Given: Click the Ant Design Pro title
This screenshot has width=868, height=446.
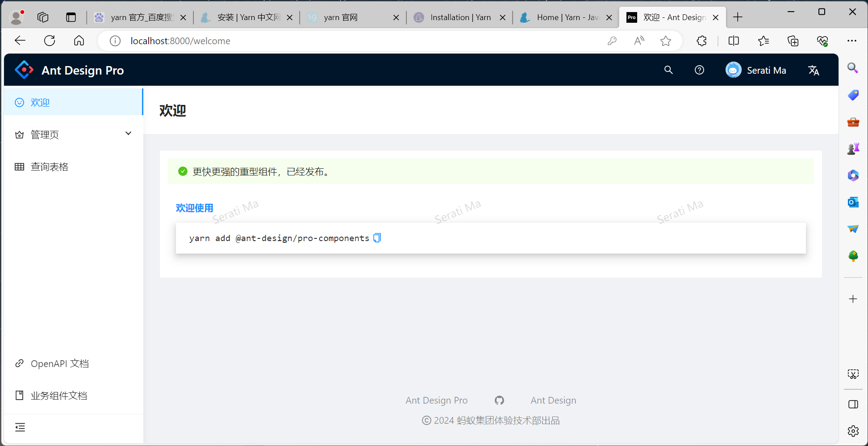Looking at the screenshot, I should [83, 70].
